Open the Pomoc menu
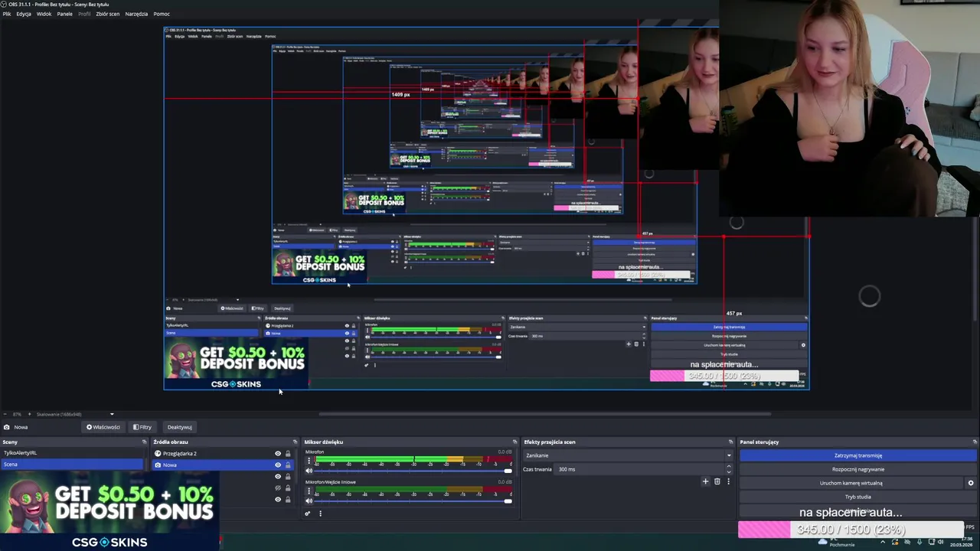The height and width of the screenshot is (551, 980). click(162, 14)
